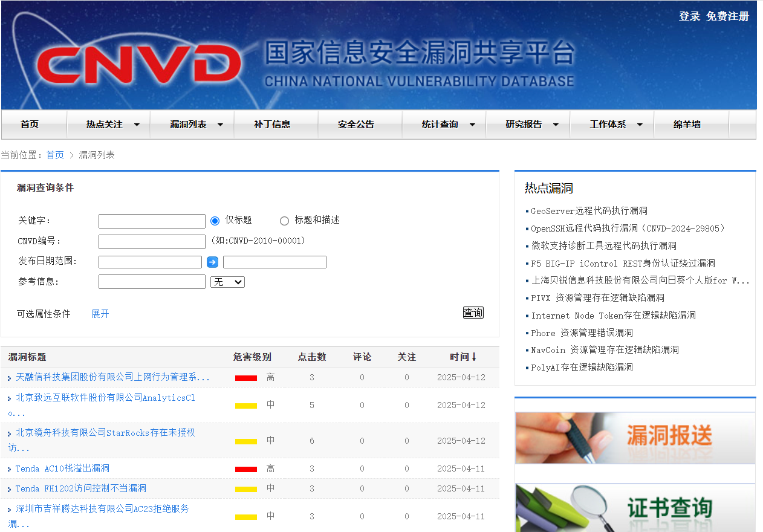Select the 仅标题 radio button

pos(215,221)
